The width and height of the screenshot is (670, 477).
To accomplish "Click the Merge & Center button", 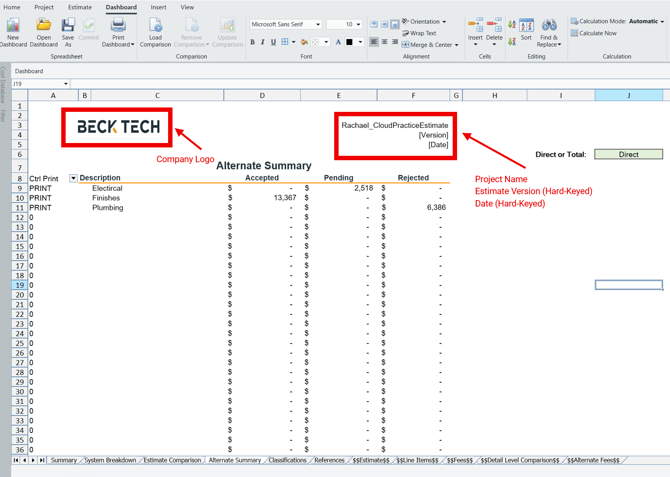I will tap(431, 45).
